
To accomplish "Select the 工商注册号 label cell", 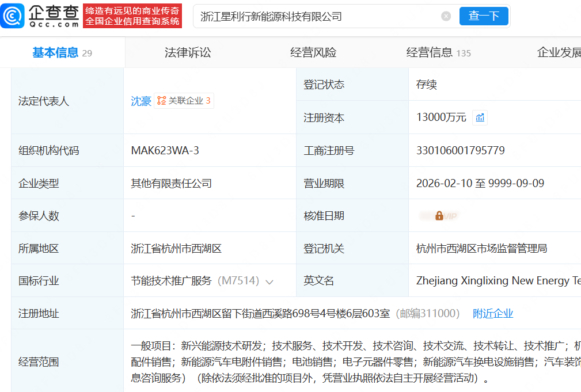I will click(352, 150).
